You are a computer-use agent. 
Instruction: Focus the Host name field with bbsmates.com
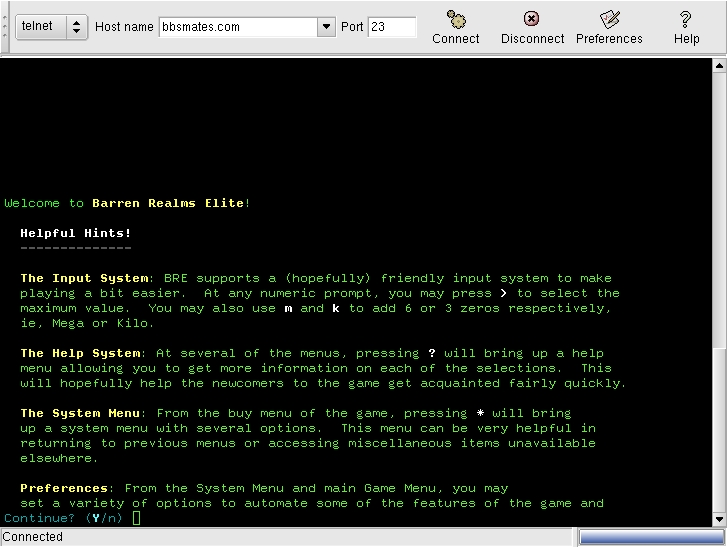pos(237,27)
